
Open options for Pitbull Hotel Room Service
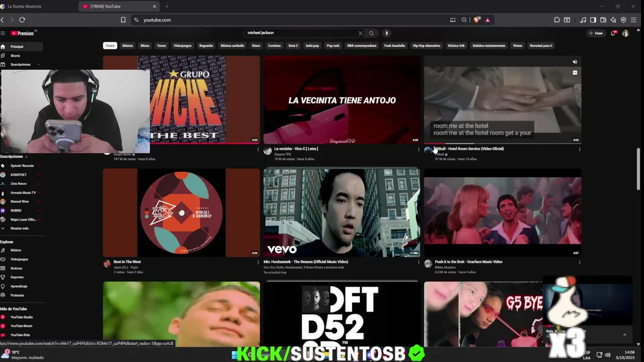[x=580, y=149]
